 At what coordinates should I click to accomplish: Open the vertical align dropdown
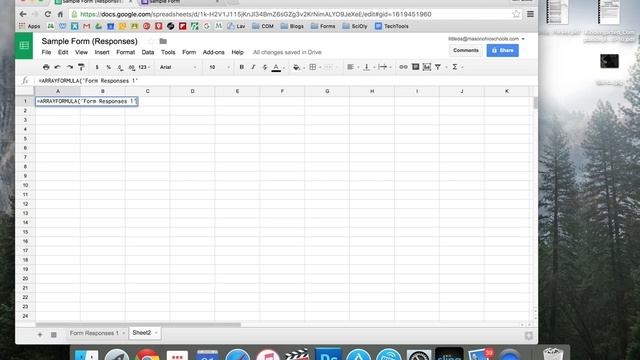[367, 67]
